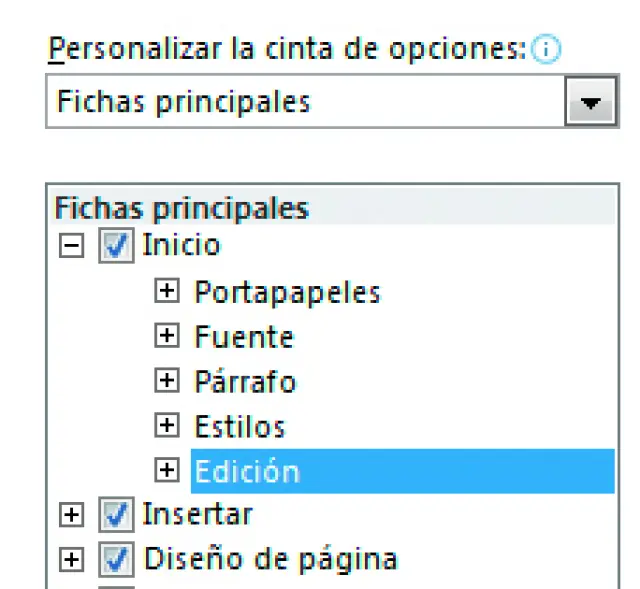Expand the Párrafo group

[x=168, y=381]
